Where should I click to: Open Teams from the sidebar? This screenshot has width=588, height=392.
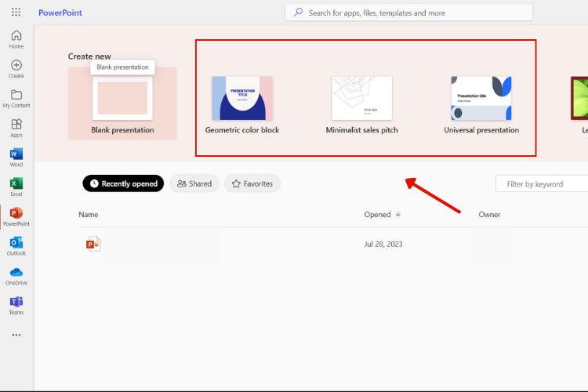point(16,306)
